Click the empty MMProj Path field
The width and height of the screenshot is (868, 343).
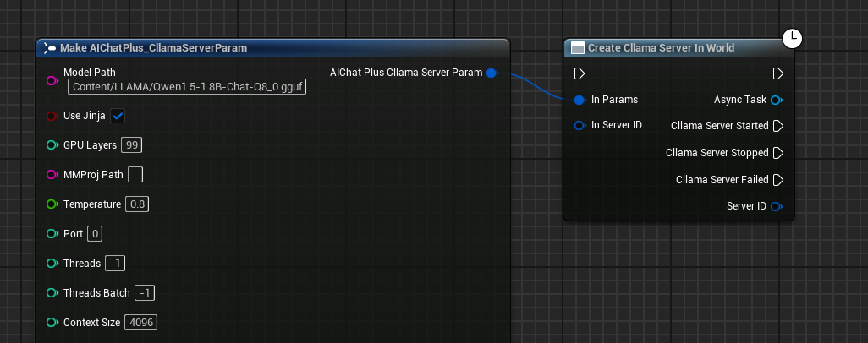click(135, 175)
